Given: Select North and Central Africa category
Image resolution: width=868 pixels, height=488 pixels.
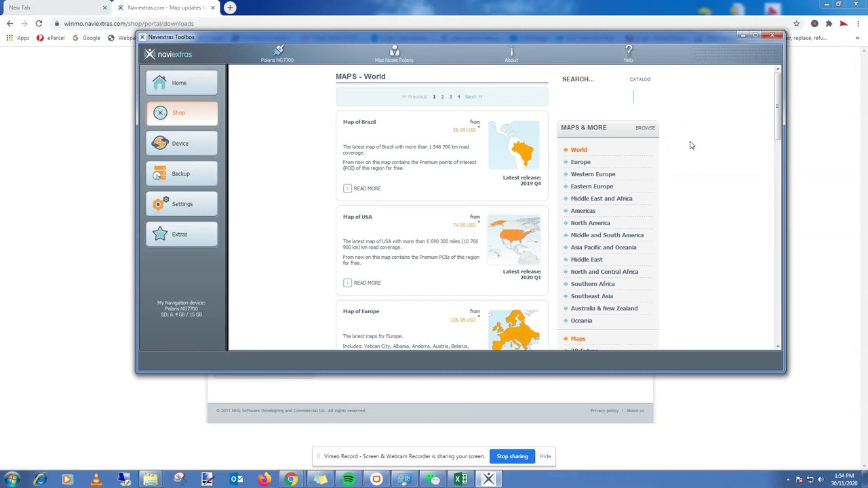Looking at the screenshot, I should point(604,272).
